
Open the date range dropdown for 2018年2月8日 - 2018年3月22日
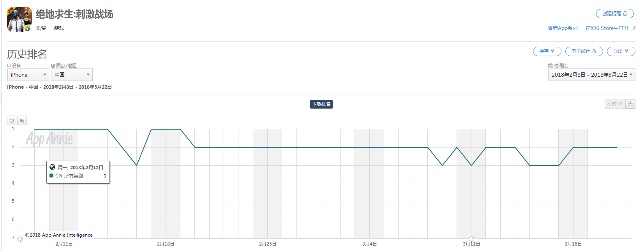click(591, 75)
